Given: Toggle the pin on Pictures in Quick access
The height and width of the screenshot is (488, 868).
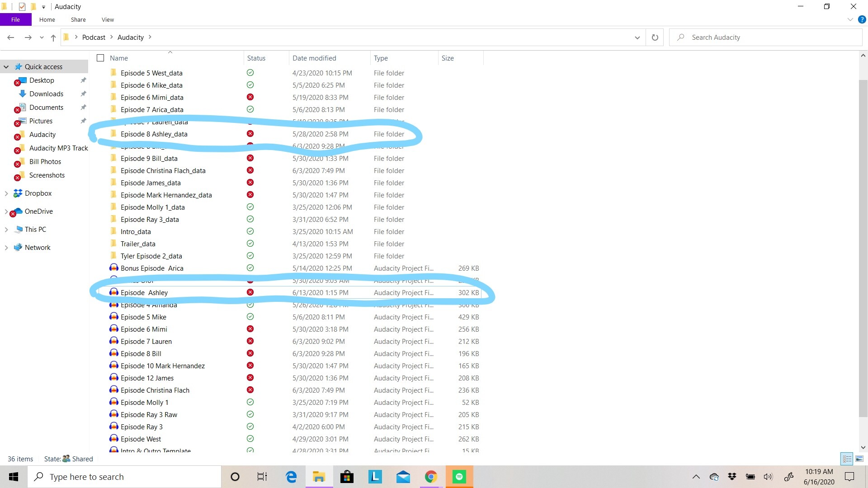Looking at the screenshot, I should pos(83,121).
